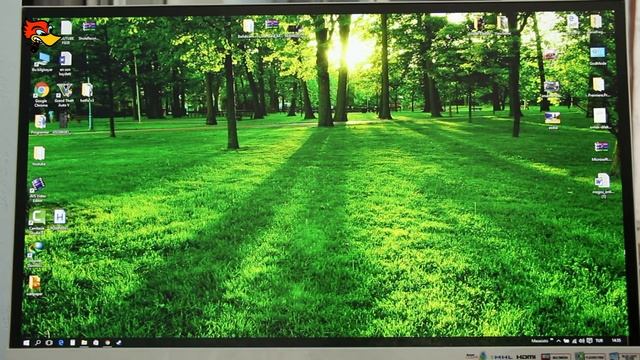Open the orange wallpaper folder icon

(x=35, y=282)
